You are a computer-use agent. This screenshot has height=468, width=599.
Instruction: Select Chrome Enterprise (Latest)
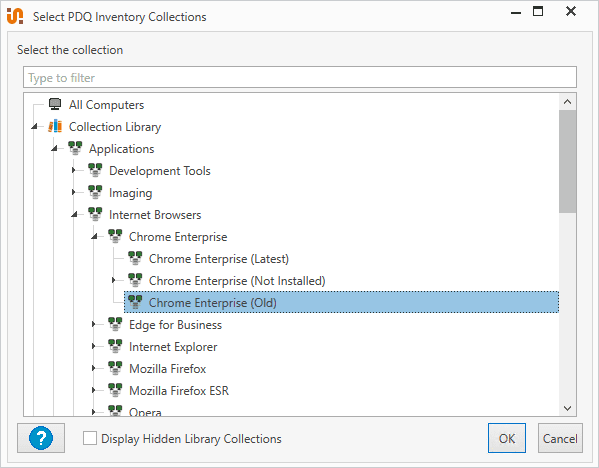pos(219,259)
